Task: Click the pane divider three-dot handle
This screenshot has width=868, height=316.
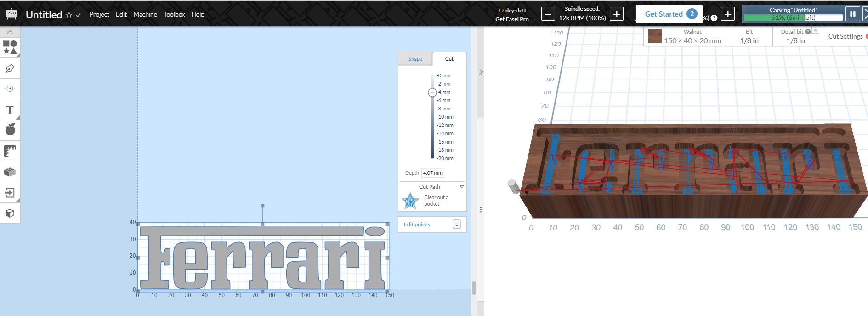Action: pyautogui.click(x=481, y=210)
